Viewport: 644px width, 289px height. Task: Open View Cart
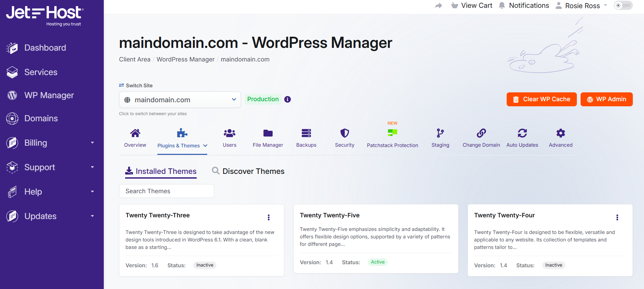(x=472, y=5)
